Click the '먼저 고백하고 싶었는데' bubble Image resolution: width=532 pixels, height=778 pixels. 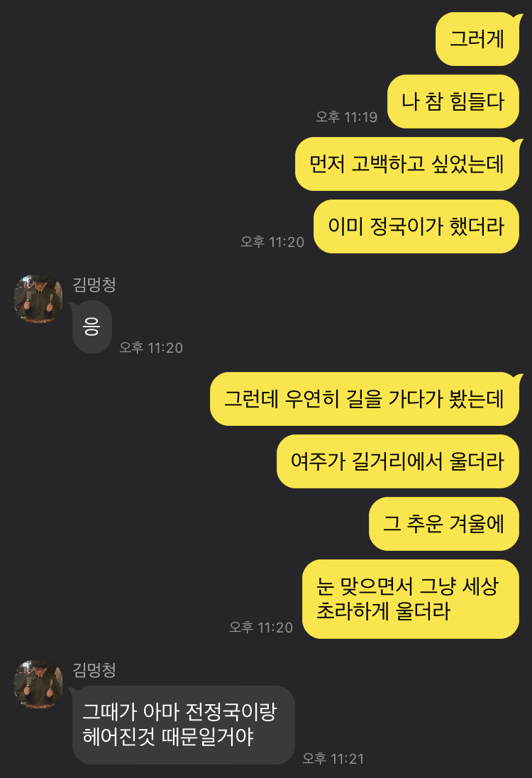coord(407,164)
